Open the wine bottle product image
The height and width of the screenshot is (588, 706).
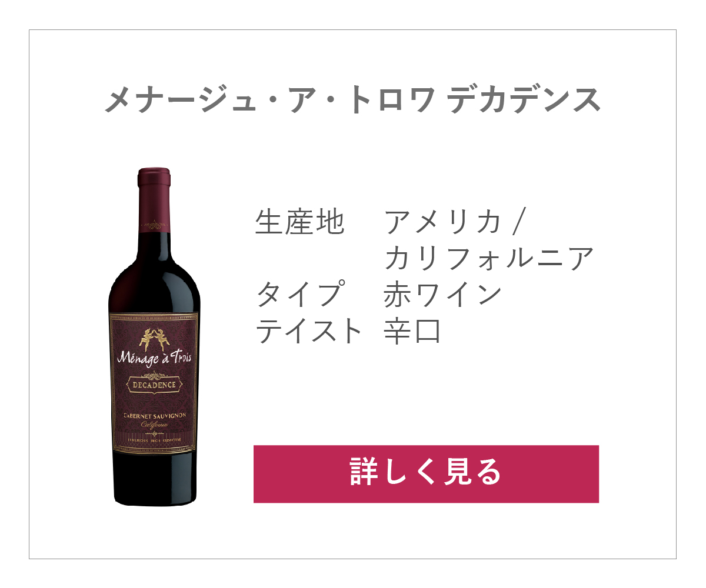(155, 336)
